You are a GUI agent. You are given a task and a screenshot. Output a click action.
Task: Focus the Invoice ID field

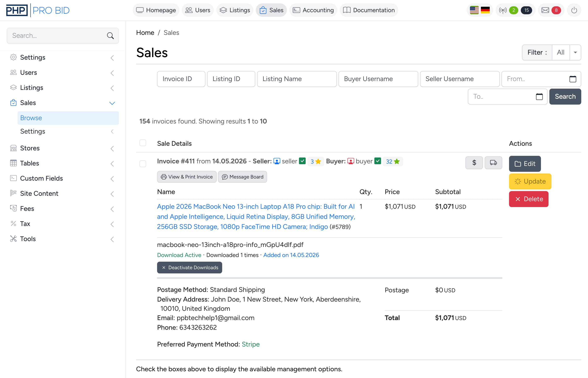pyautogui.click(x=181, y=79)
